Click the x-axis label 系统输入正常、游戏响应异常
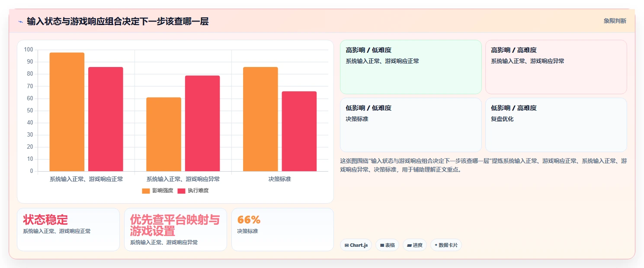644x268 pixels. (x=183, y=179)
